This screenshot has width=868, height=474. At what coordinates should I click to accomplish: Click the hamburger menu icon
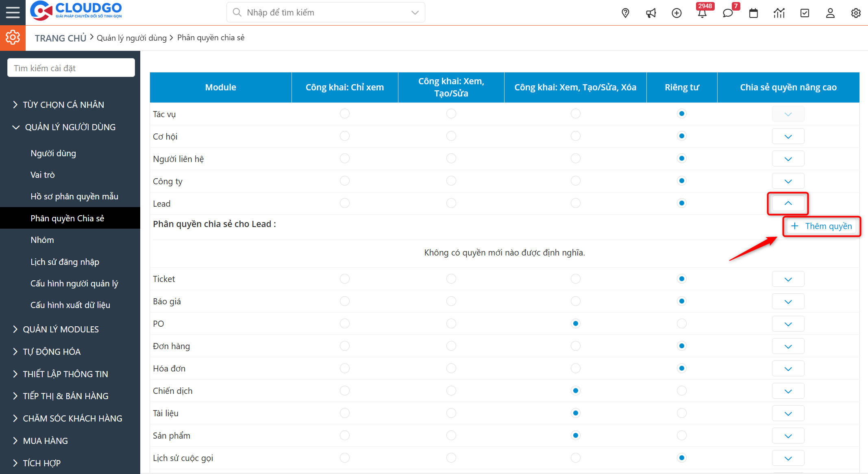[x=13, y=12]
